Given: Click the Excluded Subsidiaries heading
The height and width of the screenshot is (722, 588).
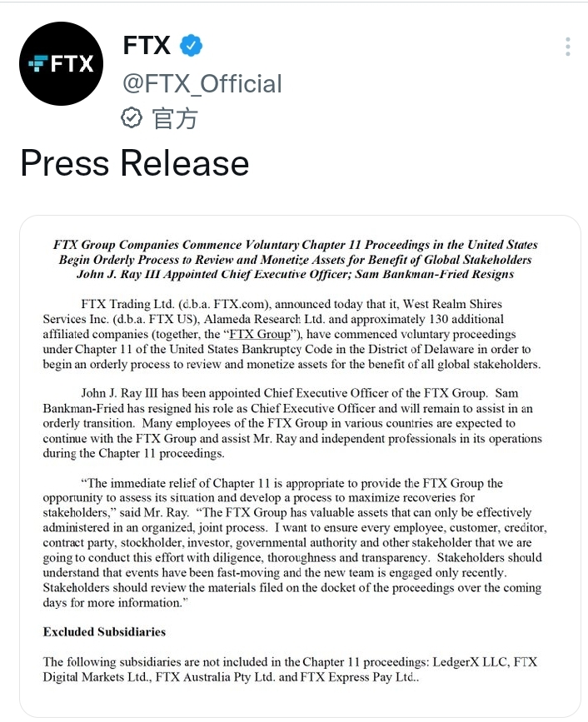Looking at the screenshot, I should (104, 631).
